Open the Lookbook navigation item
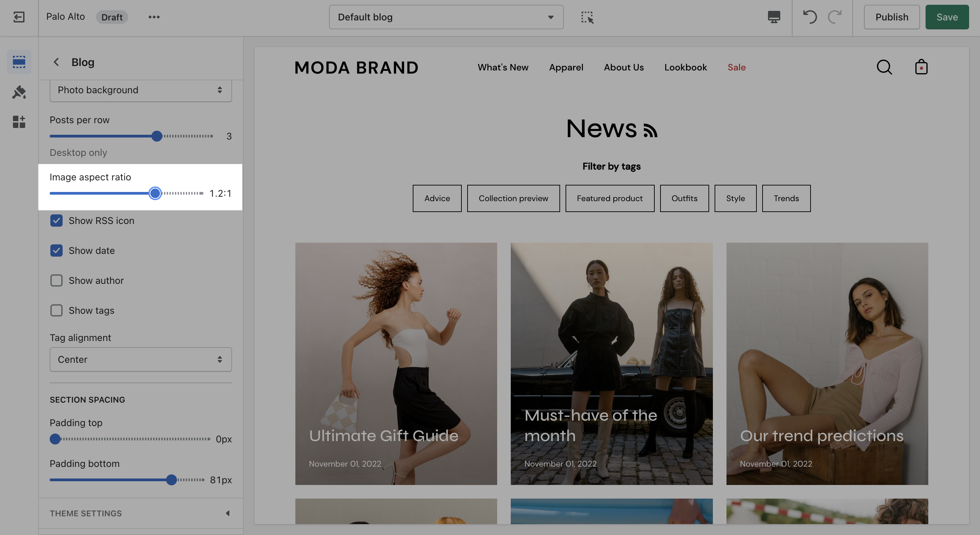This screenshot has height=535, width=980. [x=686, y=67]
